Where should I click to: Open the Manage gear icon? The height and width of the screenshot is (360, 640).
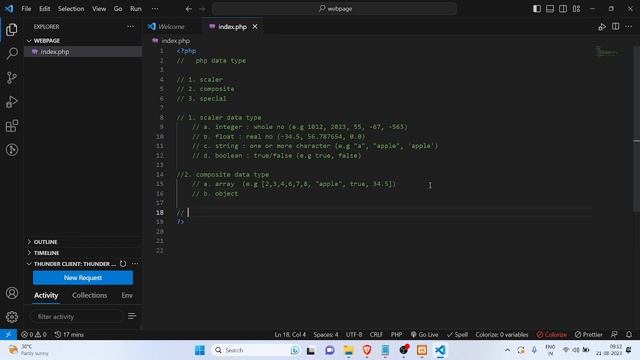(12, 317)
